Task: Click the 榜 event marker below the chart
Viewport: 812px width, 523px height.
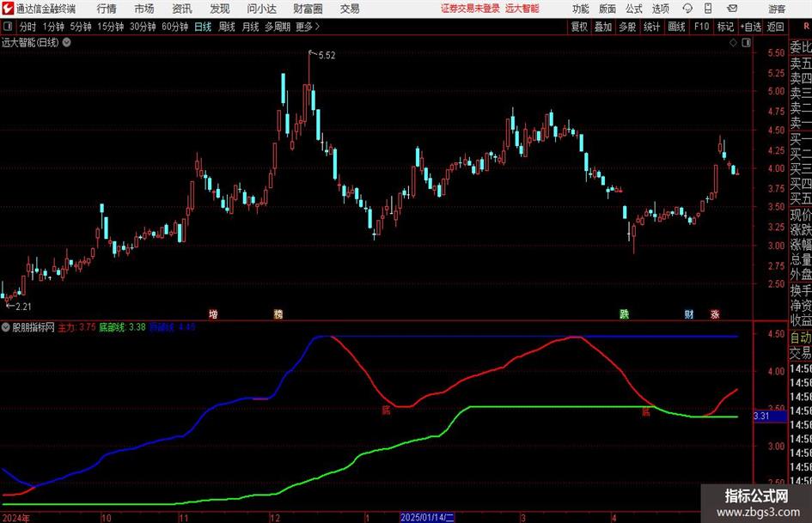Action: (278, 313)
